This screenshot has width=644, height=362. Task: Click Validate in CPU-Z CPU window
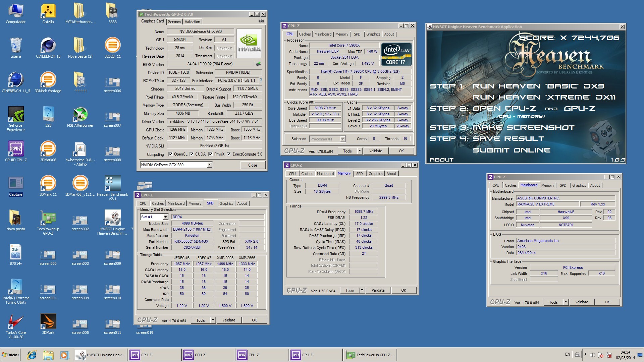[376, 151]
